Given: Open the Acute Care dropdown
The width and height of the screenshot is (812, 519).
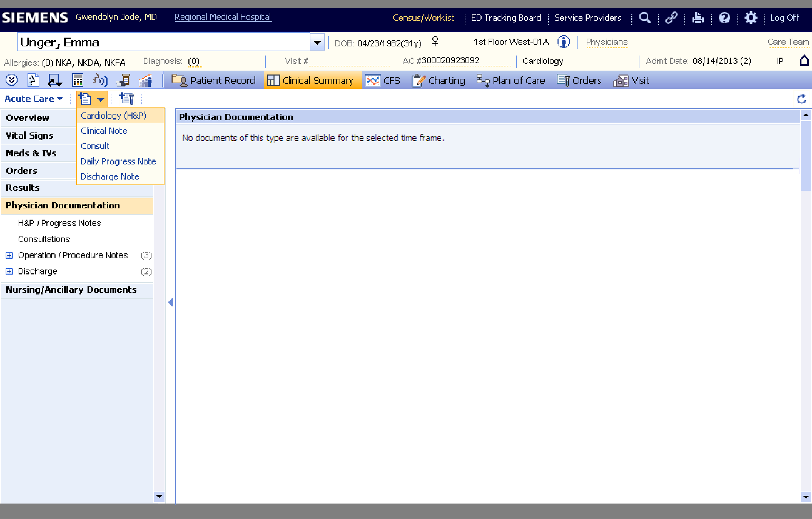Looking at the screenshot, I should (x=33, y=99).
